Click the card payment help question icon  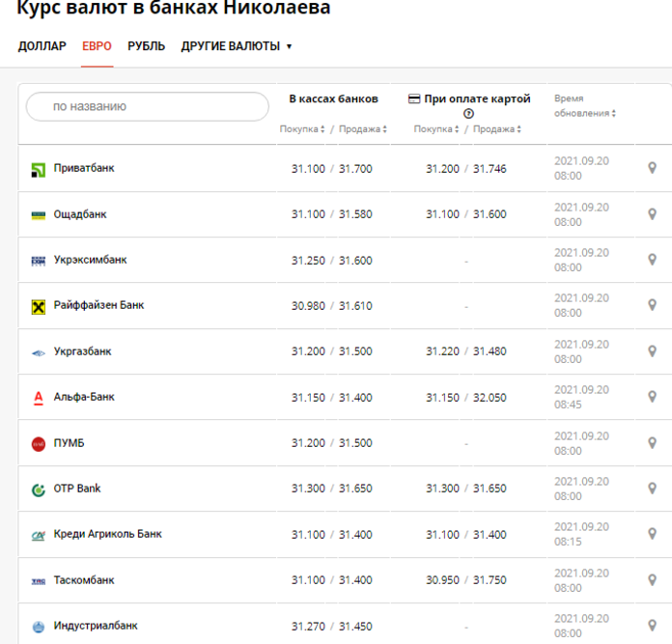[468, 114]
